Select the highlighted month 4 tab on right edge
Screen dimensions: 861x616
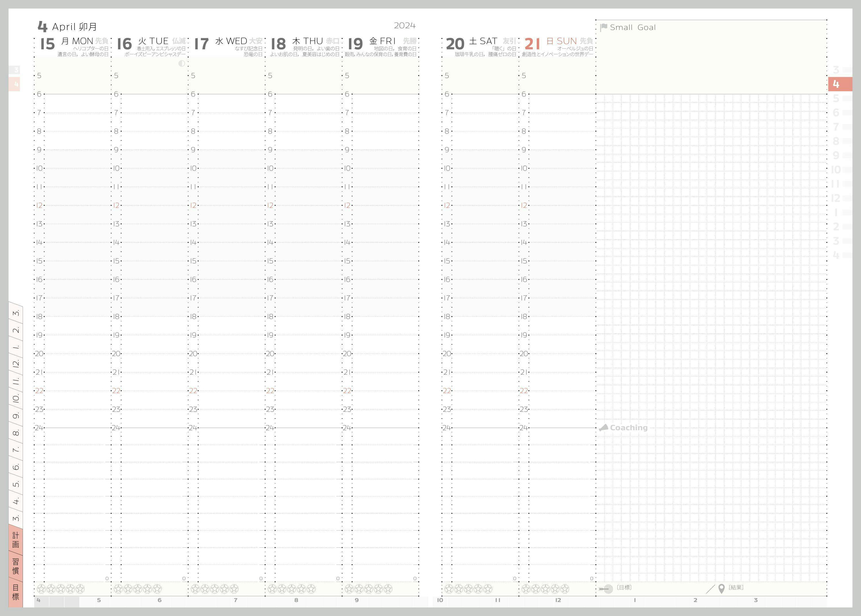(x=839, y=84)
